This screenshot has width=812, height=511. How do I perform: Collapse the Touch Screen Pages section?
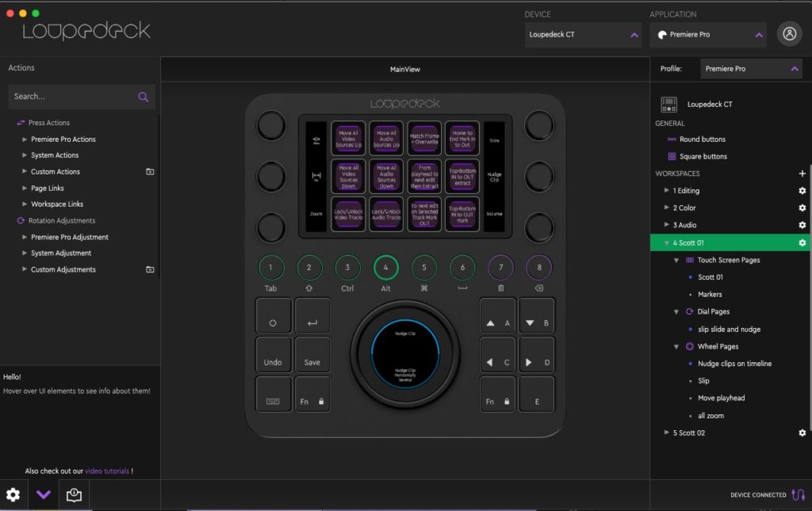pyautogui.click(x=676, y=260)
